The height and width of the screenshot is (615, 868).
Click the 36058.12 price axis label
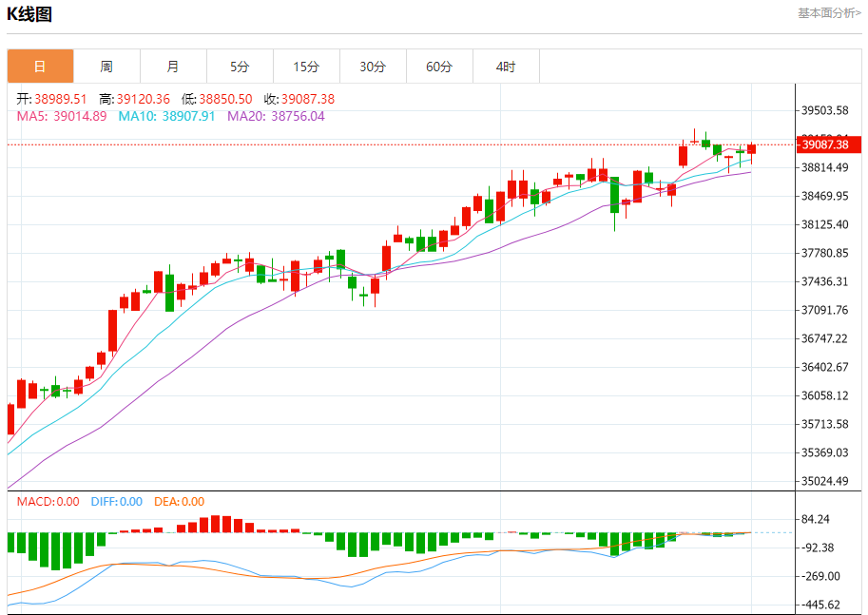click(825, 395)
